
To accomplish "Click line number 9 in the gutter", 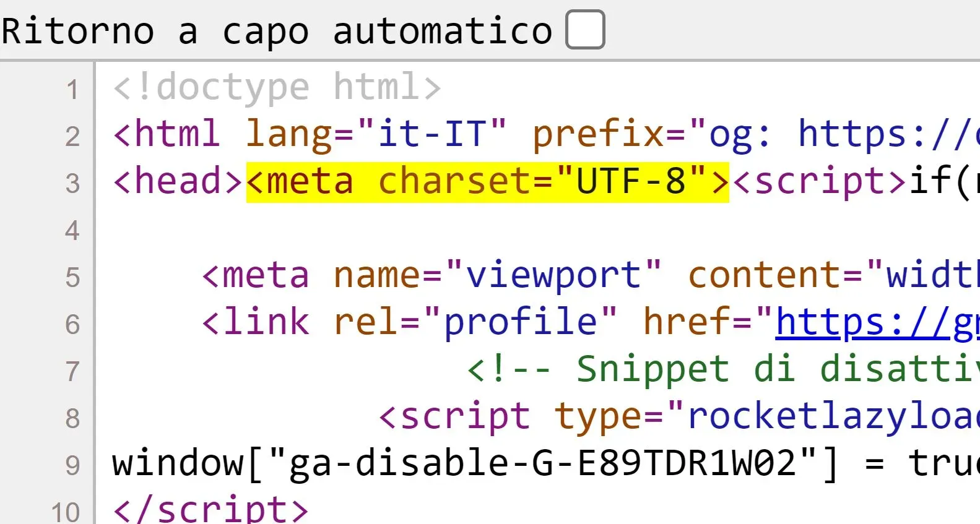I will tap(72, 465).
